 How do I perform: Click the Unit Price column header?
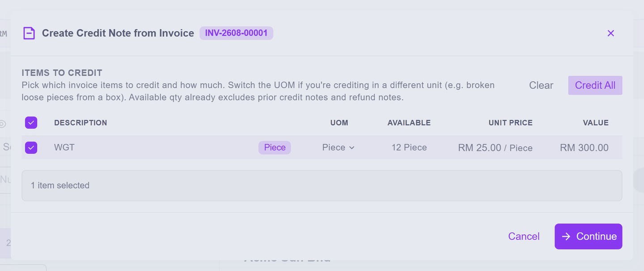point(511,123)
